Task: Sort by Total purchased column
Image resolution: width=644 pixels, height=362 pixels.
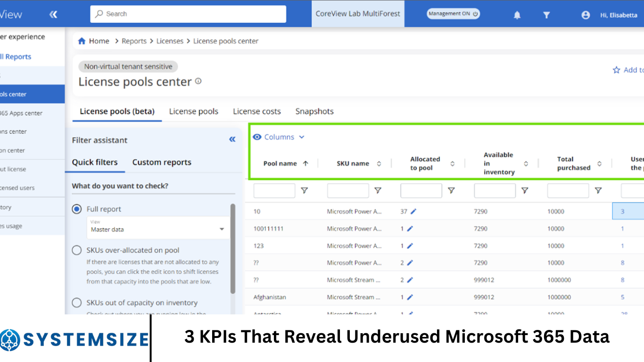Action: (x=599, y=164)
